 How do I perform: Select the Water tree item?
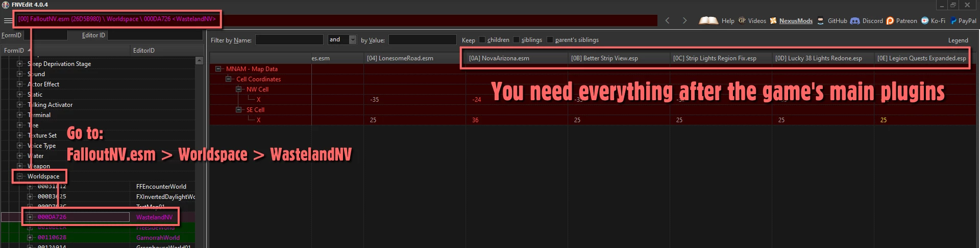pyautogui.click(x=35, y=156)
